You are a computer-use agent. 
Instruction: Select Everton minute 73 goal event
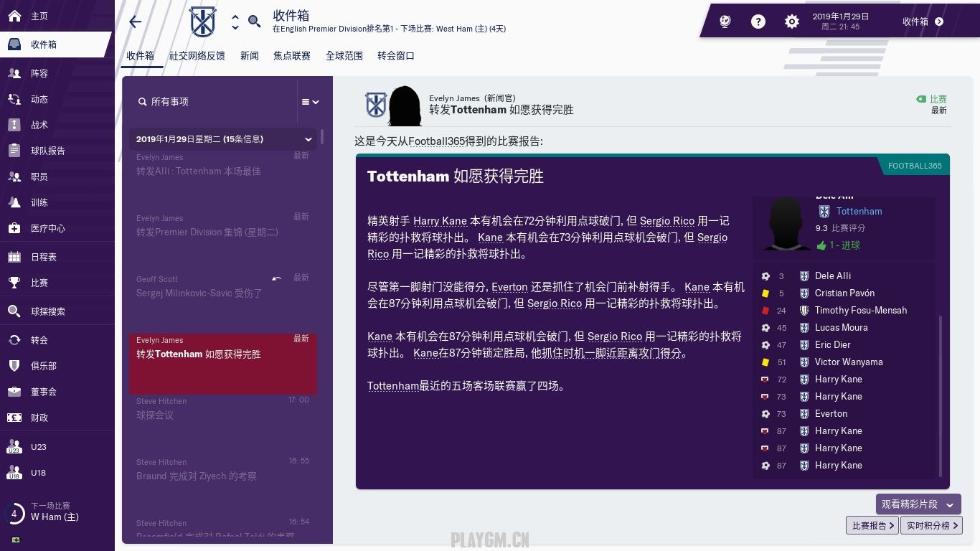[845, 413]
